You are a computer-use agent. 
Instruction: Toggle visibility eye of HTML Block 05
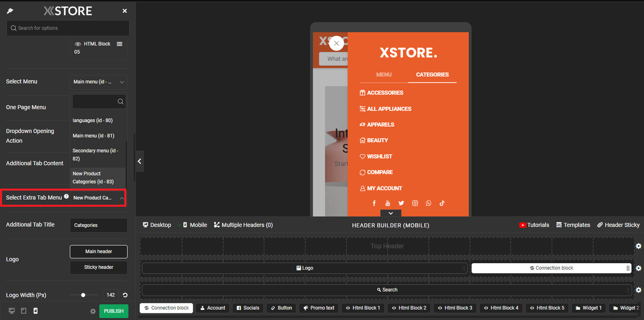coord(78,44)
